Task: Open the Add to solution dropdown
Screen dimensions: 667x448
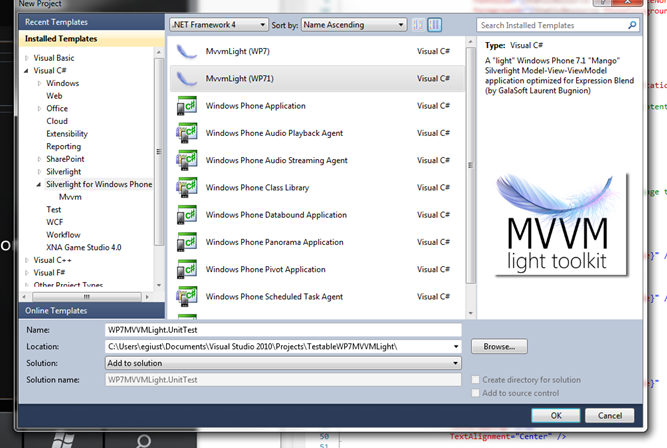Action: [283, 363]
